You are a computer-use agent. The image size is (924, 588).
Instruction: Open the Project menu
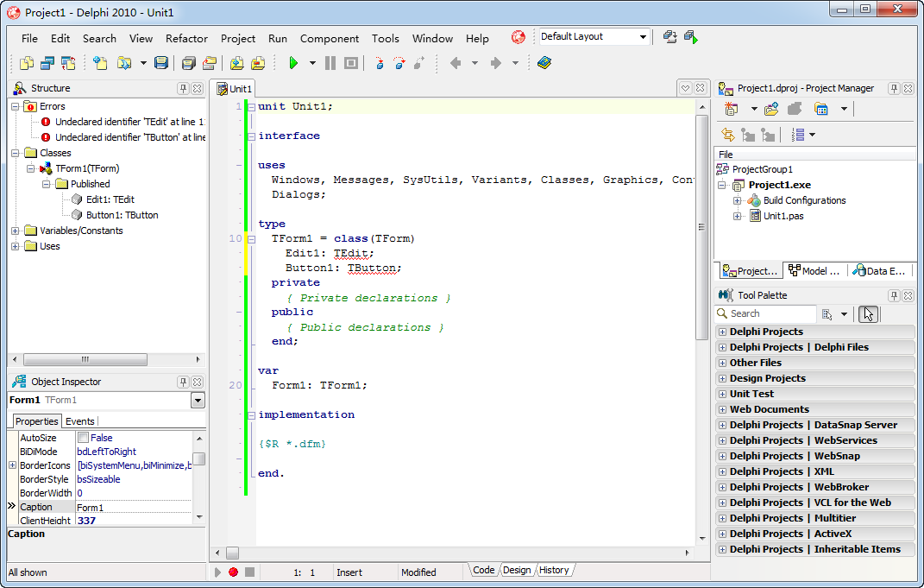point(238,38)
